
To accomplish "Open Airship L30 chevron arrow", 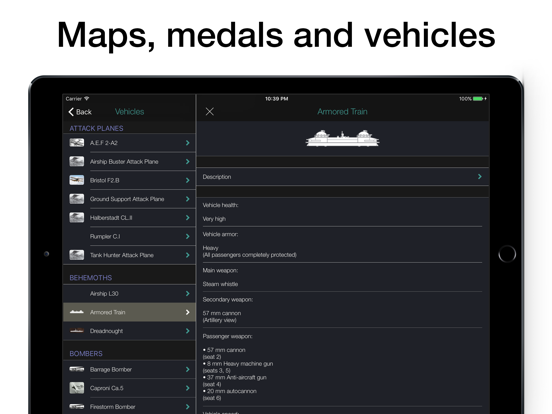I will [188, 293].
